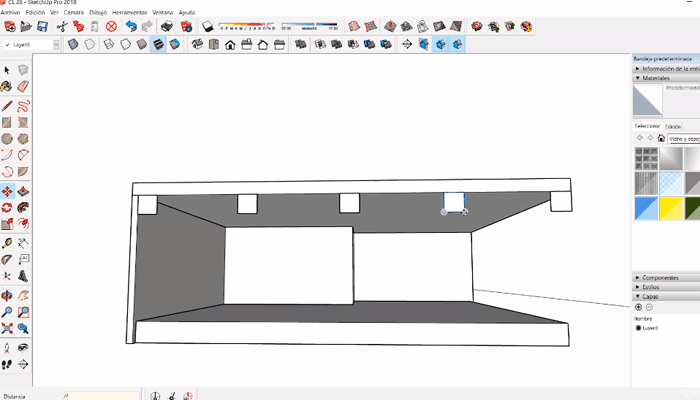Collapse the Materiales panel

coord(666,78)
